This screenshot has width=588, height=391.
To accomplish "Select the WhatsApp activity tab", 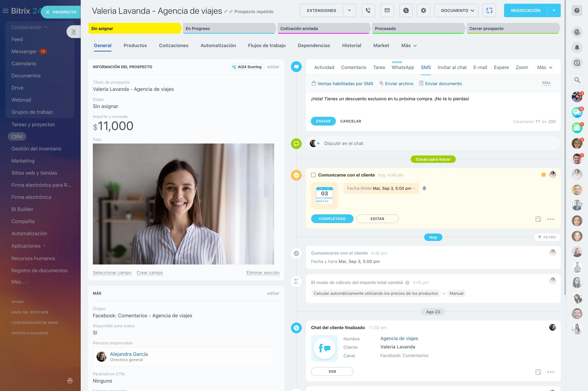I will [402, 67].
